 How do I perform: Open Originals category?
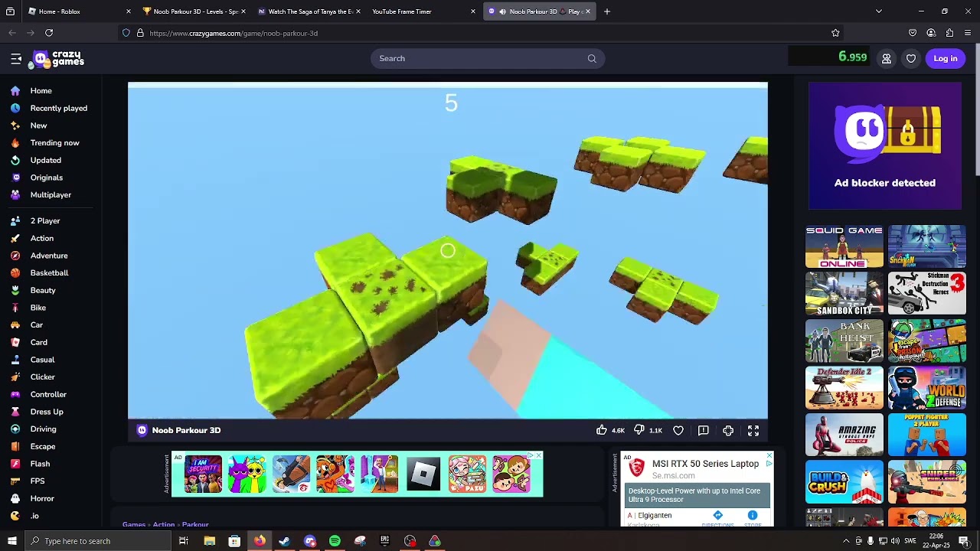click(46, 178)
